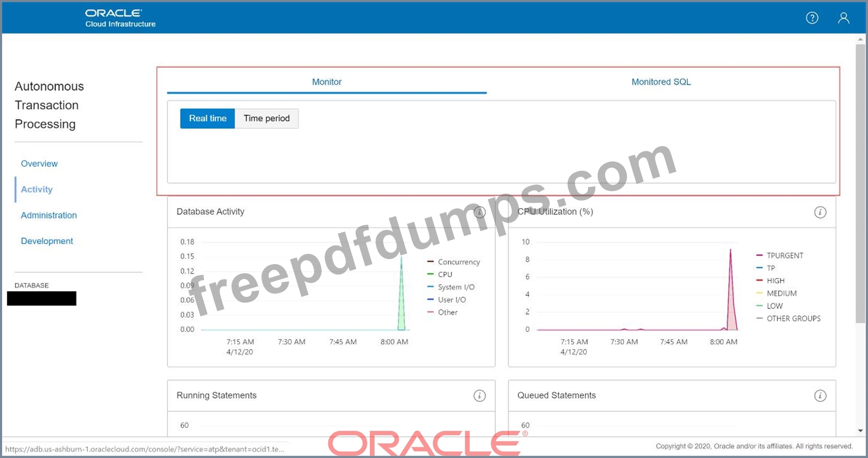
Task: Select the Time period toggle button
Action: tap(266, 119)
